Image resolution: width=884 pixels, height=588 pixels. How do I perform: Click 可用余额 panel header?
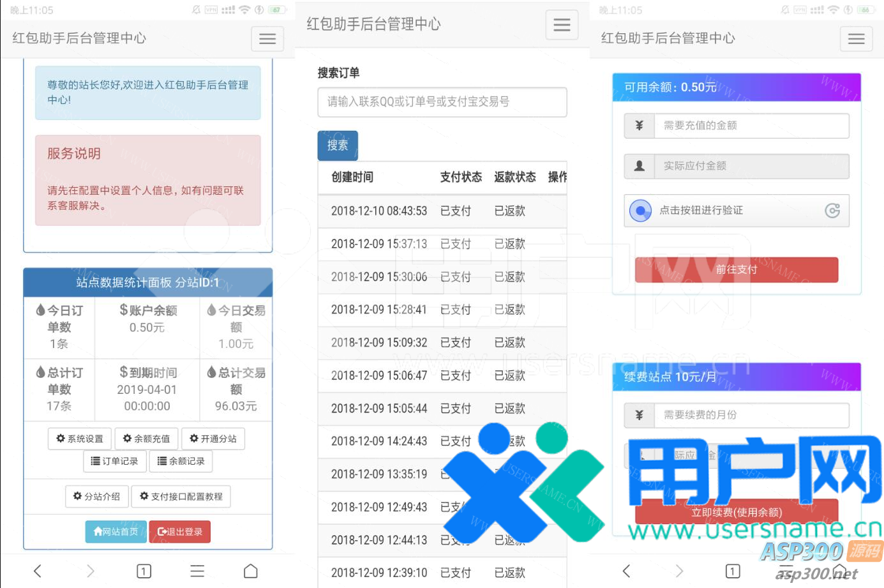coord(737,87)
